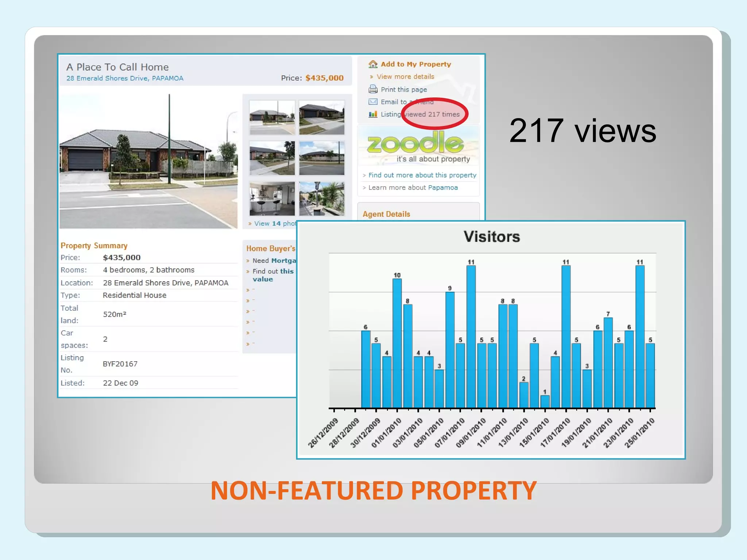Click the chart bar labeled 7

coord(608,363)
